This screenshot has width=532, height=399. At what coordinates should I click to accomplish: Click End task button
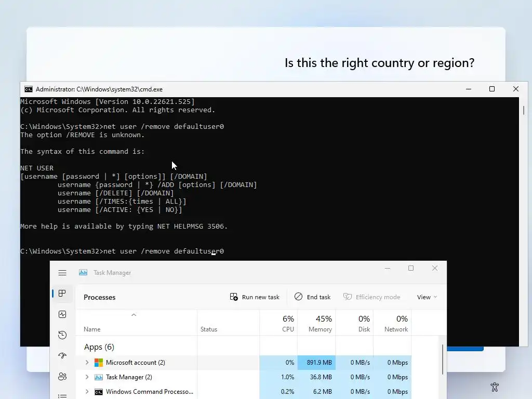(x=312, y=297)
